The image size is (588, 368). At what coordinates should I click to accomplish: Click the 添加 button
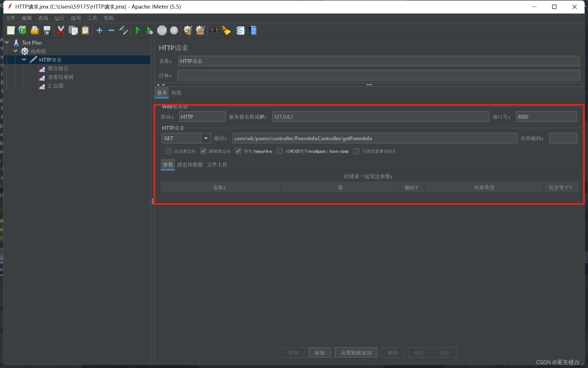(x=320, y=352)
